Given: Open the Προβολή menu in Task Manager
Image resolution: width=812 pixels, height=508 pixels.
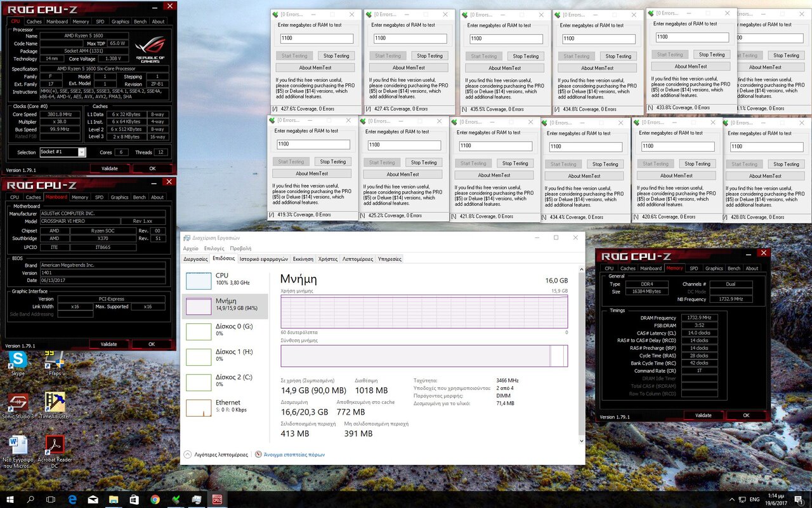Looking at the screenshot, I should pos(240,248).
